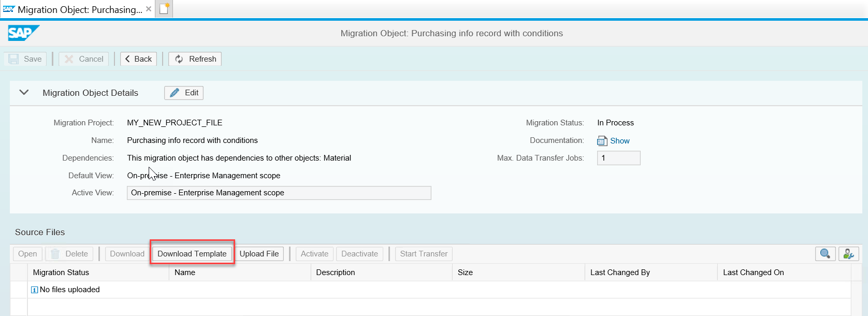Screen dimensions: 868x316
Task: Click the Description column header
Action: click(x=381, y=272)
